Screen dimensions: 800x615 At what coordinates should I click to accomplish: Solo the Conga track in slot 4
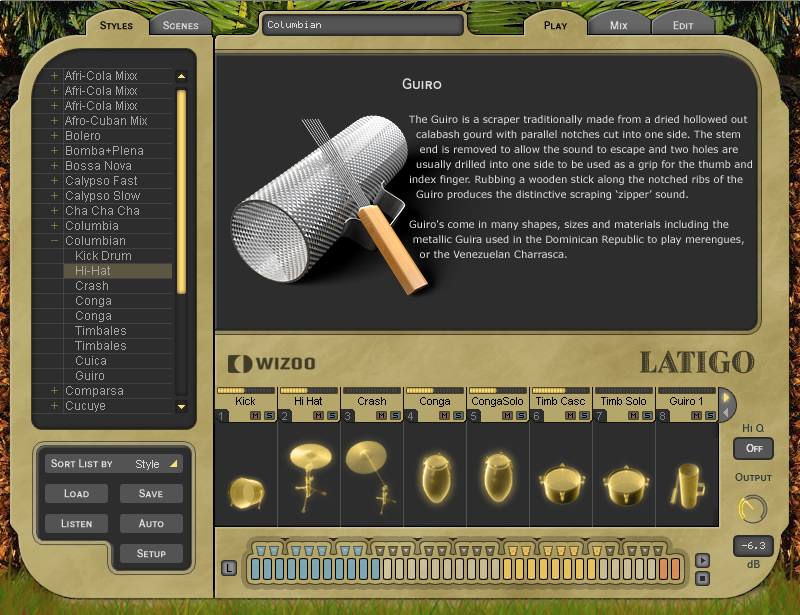tap(458, 415)
